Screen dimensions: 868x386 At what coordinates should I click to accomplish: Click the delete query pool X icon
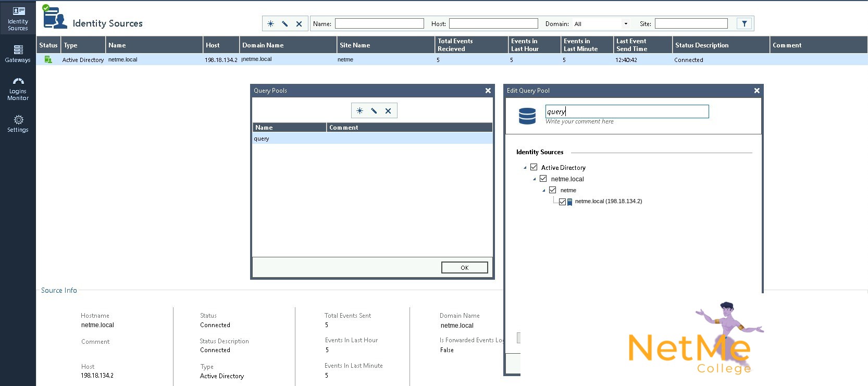coord(388,111)
